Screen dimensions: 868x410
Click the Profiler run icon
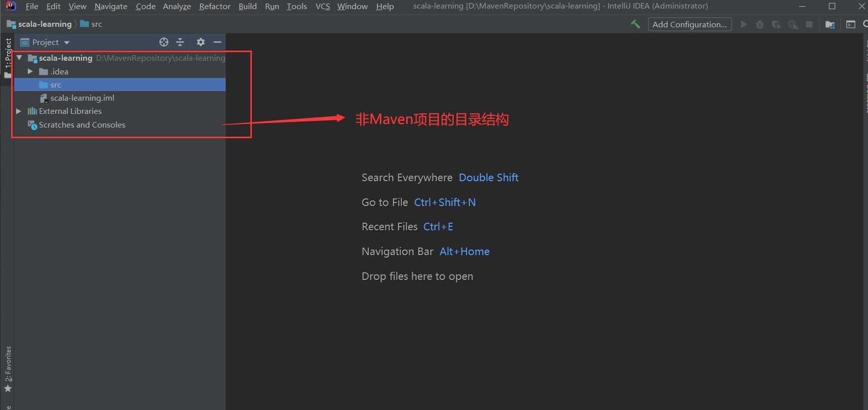pos(793,24)
